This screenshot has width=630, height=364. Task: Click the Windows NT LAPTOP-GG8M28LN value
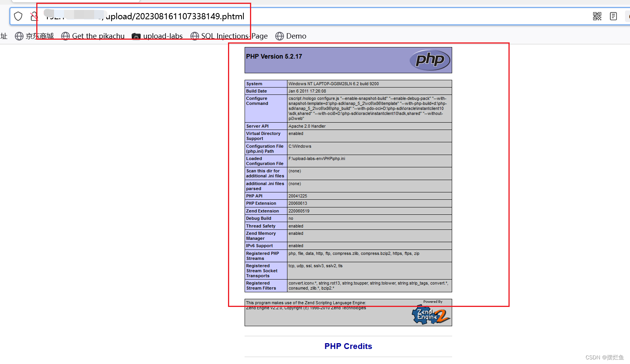pos(334,84)
